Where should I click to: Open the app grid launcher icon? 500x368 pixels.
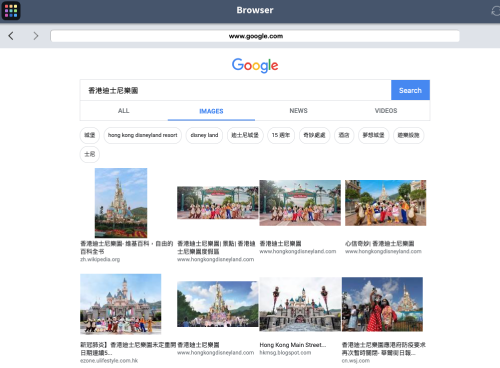click(11, 11)
